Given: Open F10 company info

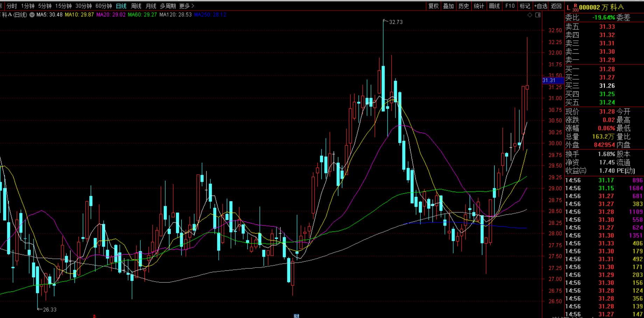Looking at the screenshot, I should [x=510, y=6].
